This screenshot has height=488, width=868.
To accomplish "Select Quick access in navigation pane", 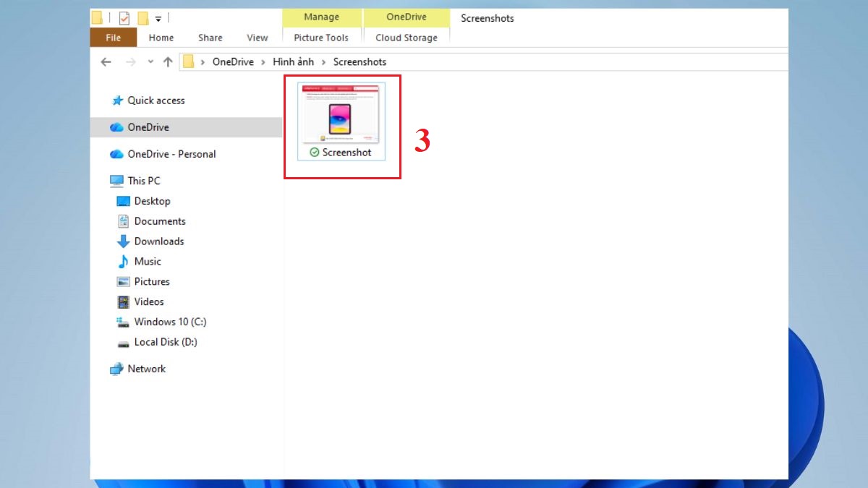I will click(156, 100).
